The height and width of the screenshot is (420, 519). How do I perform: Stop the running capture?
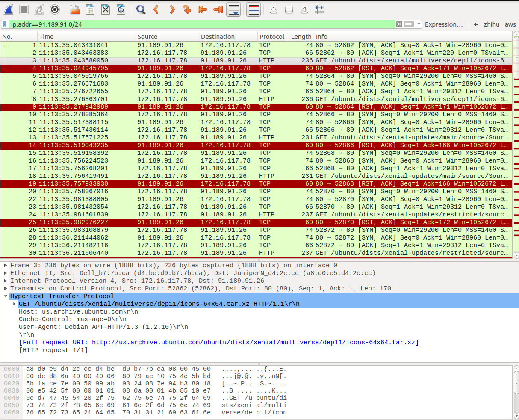click(24, 9)
